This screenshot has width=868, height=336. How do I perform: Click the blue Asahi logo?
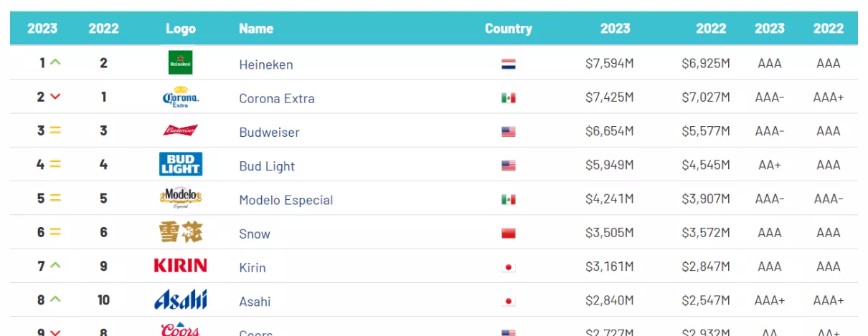(180, 299)
